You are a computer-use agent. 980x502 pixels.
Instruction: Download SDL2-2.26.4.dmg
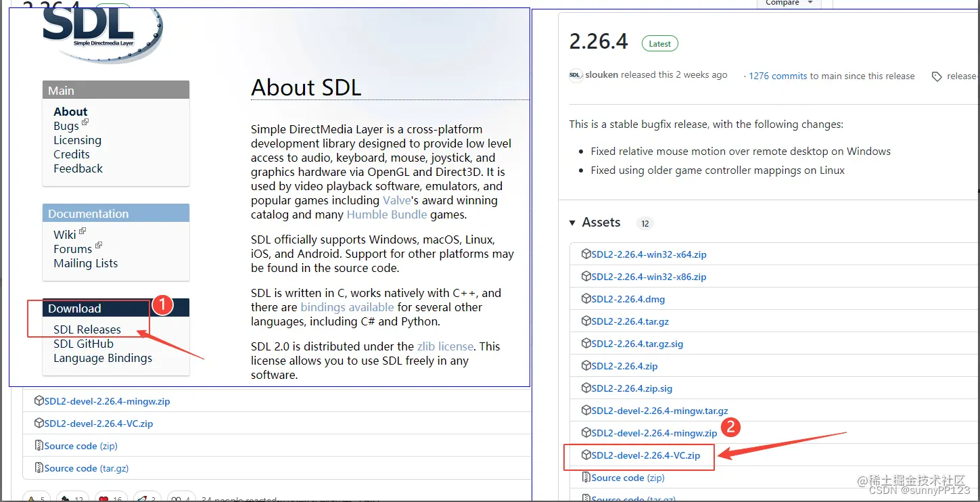pyautogui.click(x=628, y=299)
